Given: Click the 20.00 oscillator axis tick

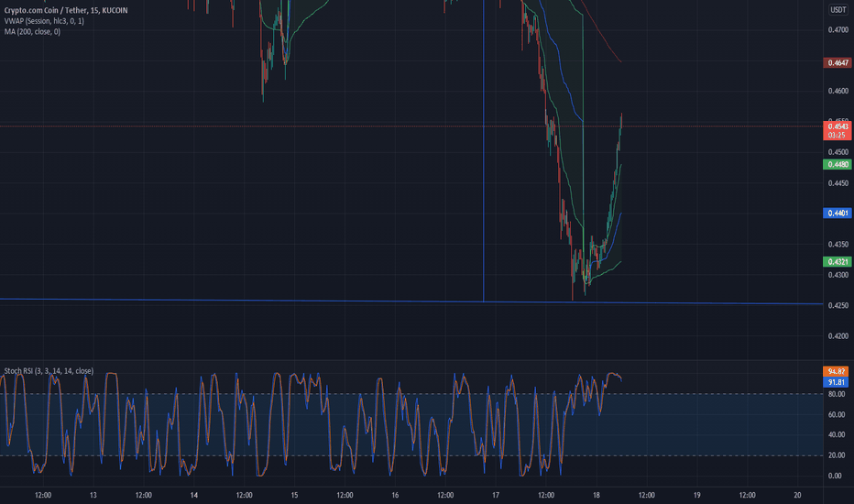Looking at the screenshot, I should 837,455.
